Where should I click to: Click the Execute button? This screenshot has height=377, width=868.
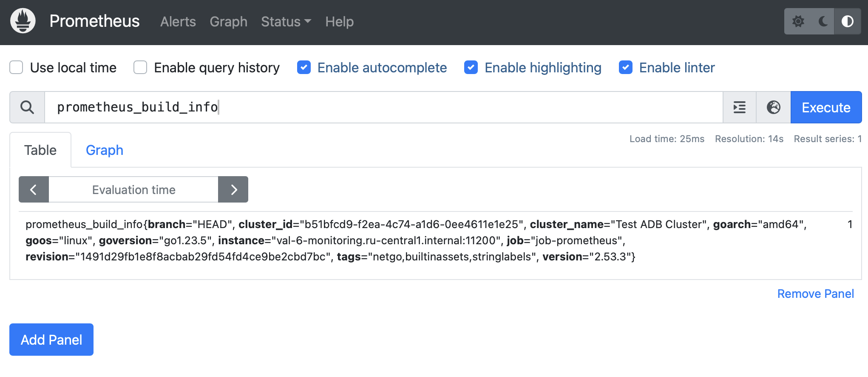pos(826,107)
